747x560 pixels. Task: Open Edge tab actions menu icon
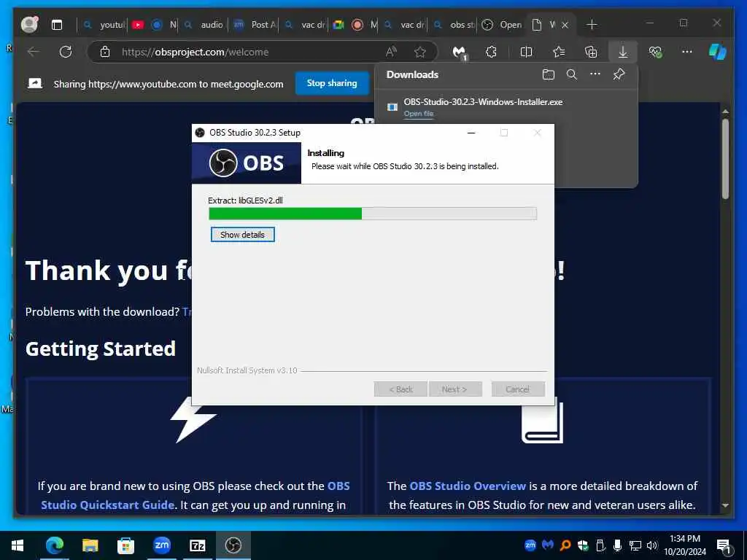coord(57,25)
